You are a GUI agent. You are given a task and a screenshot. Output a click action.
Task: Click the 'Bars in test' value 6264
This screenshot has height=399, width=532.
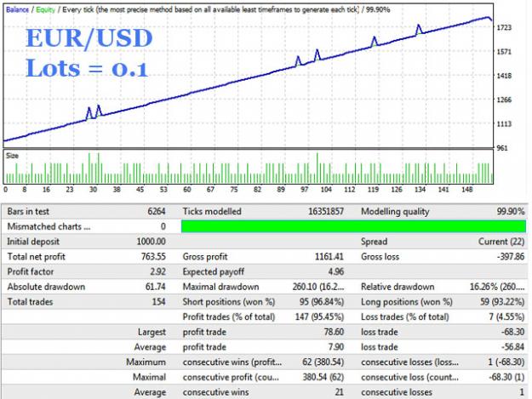click(x=157, y=212)
